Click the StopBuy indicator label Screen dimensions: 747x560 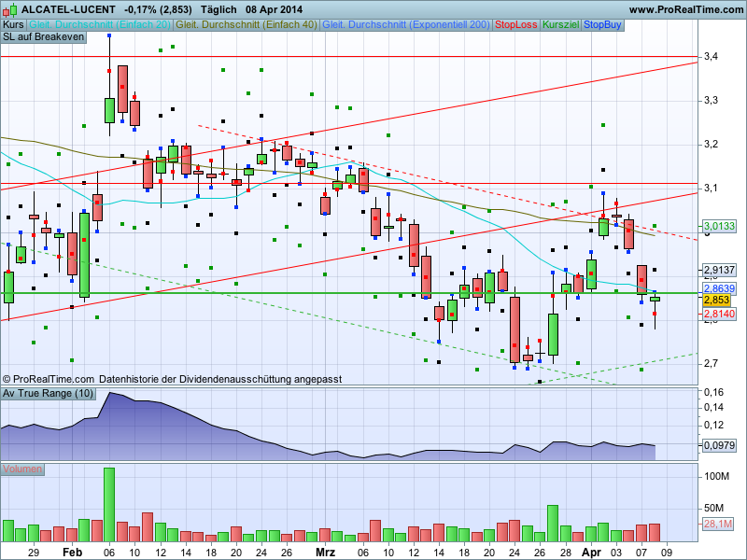(x=602, y=25)
